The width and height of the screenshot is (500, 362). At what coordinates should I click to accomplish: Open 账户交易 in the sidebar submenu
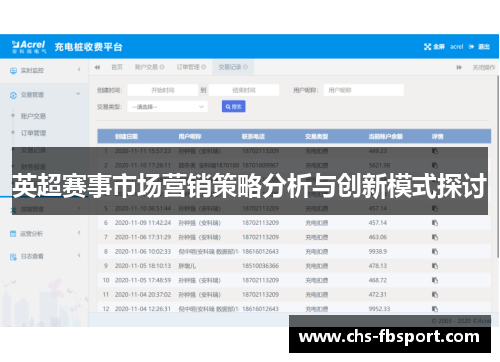click(x=33, y=116)
